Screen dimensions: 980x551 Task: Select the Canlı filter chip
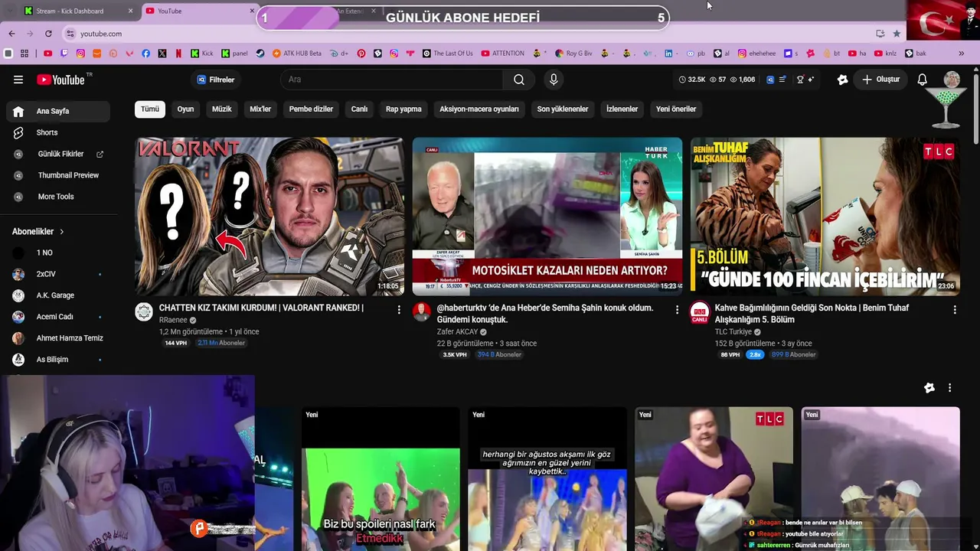click(359, 109)
